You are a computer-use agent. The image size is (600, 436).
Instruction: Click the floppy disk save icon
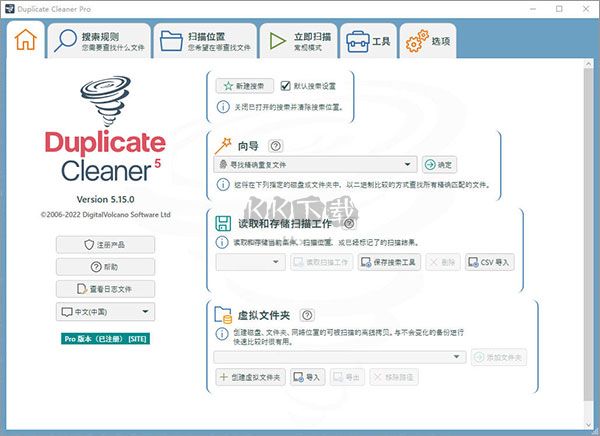[223, 223]
